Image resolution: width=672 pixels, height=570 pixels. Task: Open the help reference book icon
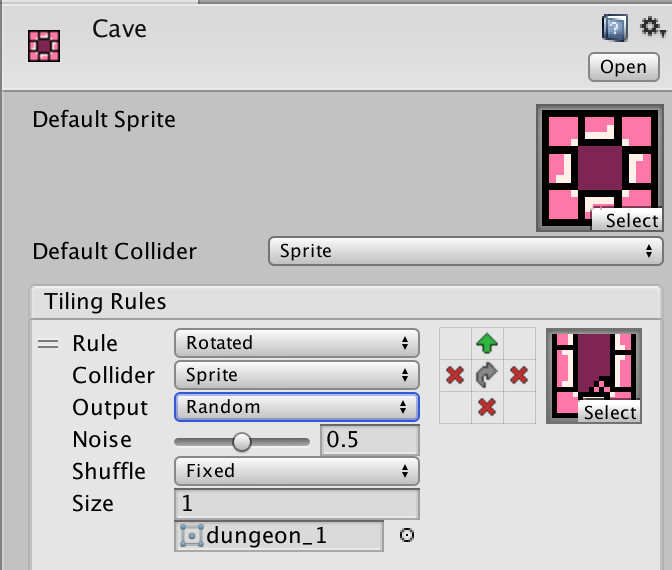coord(615,28)
